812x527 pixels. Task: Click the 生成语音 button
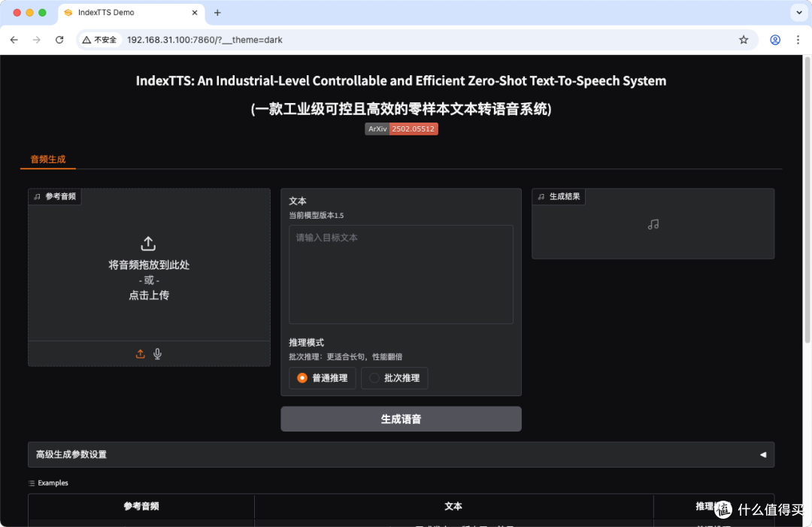(401, 419)
